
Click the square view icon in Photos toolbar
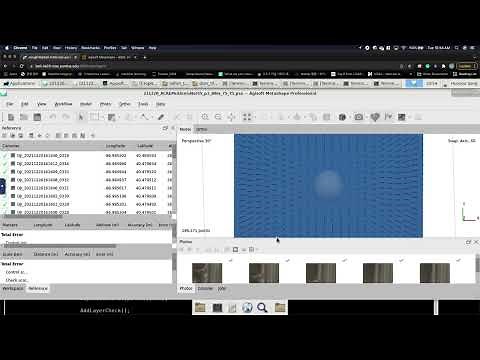pyautogui.click(x=235, y=249)
